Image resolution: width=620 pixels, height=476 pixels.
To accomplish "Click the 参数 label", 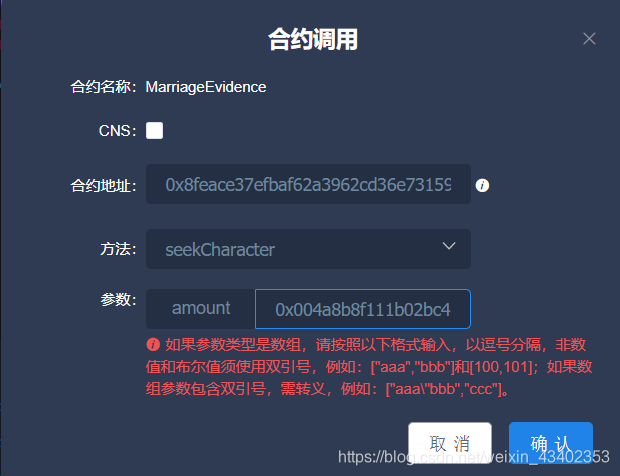I will click(x=118, y=300).
